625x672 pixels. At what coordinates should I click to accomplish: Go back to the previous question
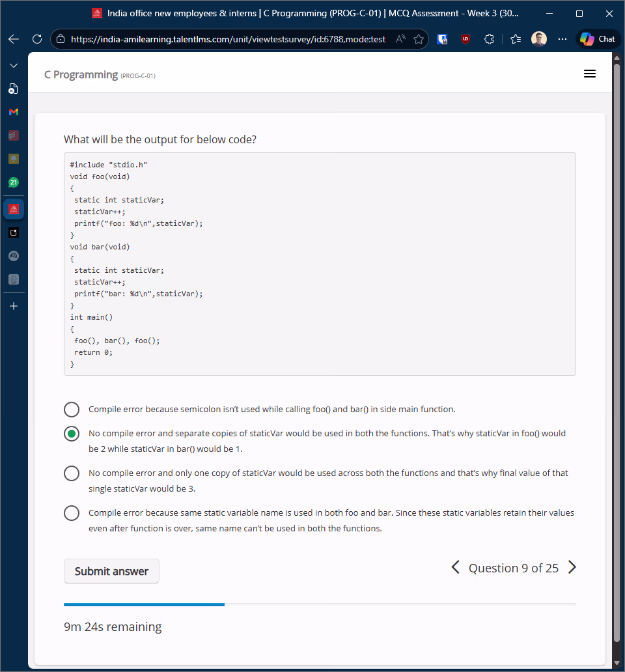tap(455, 568)
